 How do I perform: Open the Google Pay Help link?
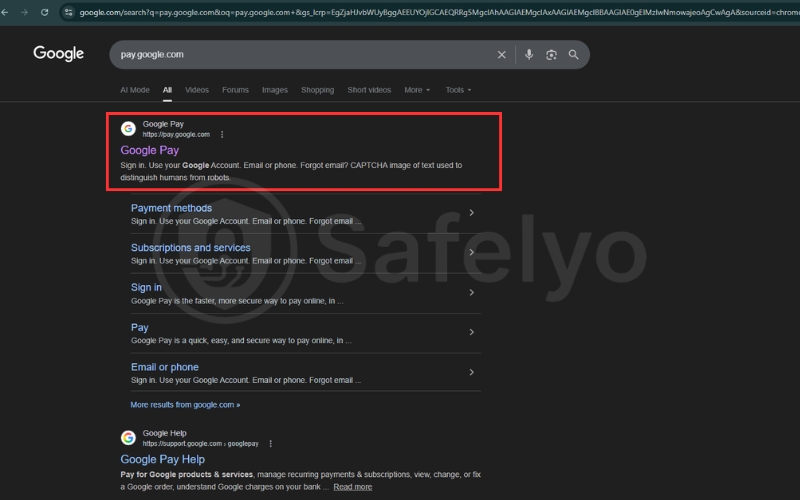point(162,459)
